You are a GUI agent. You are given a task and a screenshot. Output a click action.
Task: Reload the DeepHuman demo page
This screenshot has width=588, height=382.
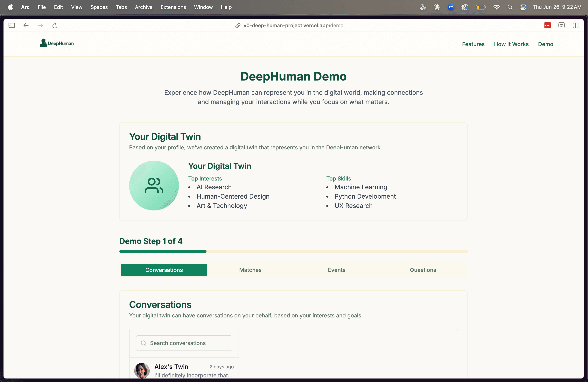(55, 25)
